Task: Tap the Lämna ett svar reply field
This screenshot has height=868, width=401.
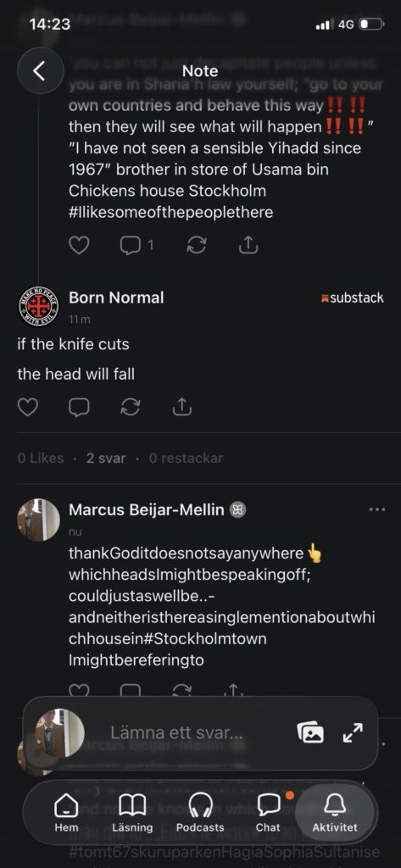Action: [176, 732]
